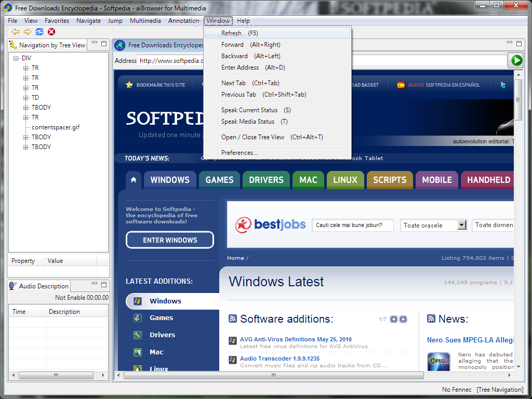The image size is (532, 399).
Task: Click the blue Refresh toolbar icon
Action: 39,32
